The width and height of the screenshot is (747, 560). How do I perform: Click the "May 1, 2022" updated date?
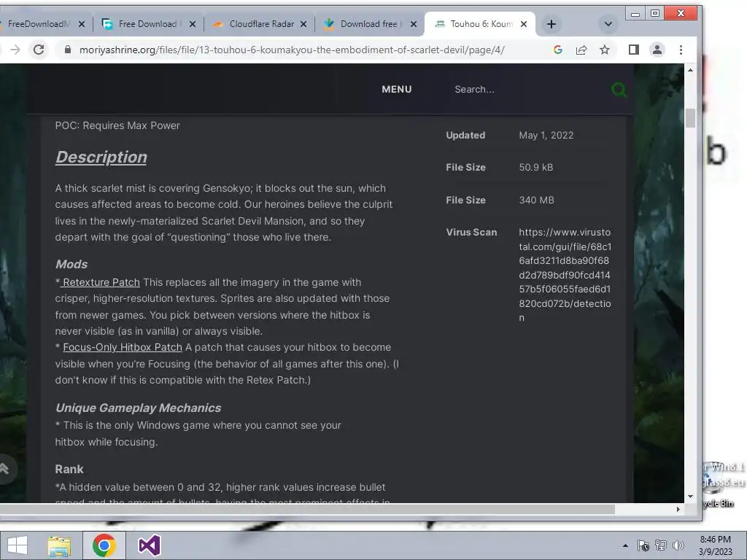[x=546, y=135]
